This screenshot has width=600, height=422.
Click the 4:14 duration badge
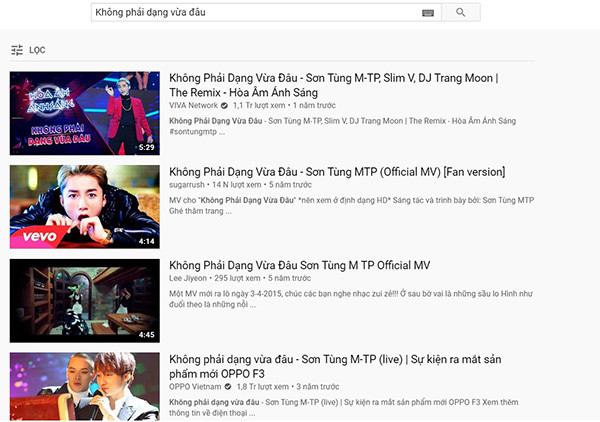point(146,241)
